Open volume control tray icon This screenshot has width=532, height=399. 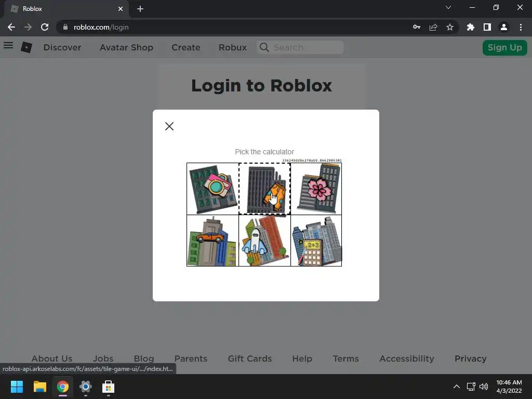tap(484, 387)
